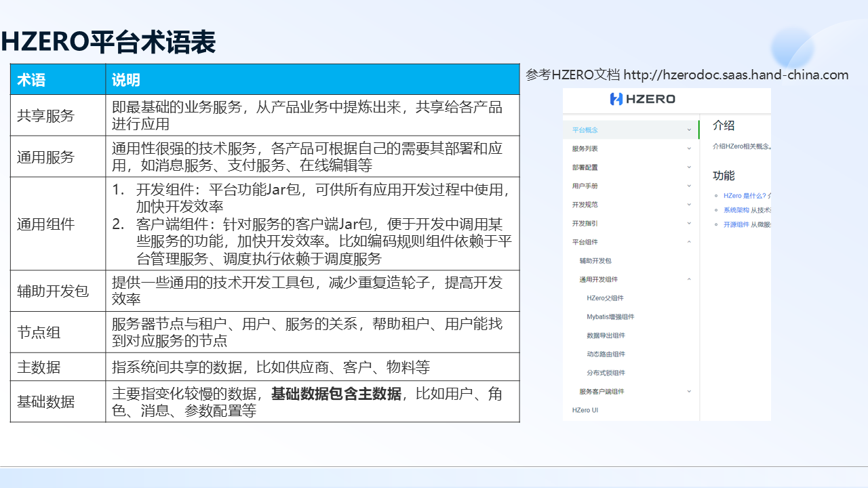Open 动态路由组件 sidebar entry

click(606, 354)
